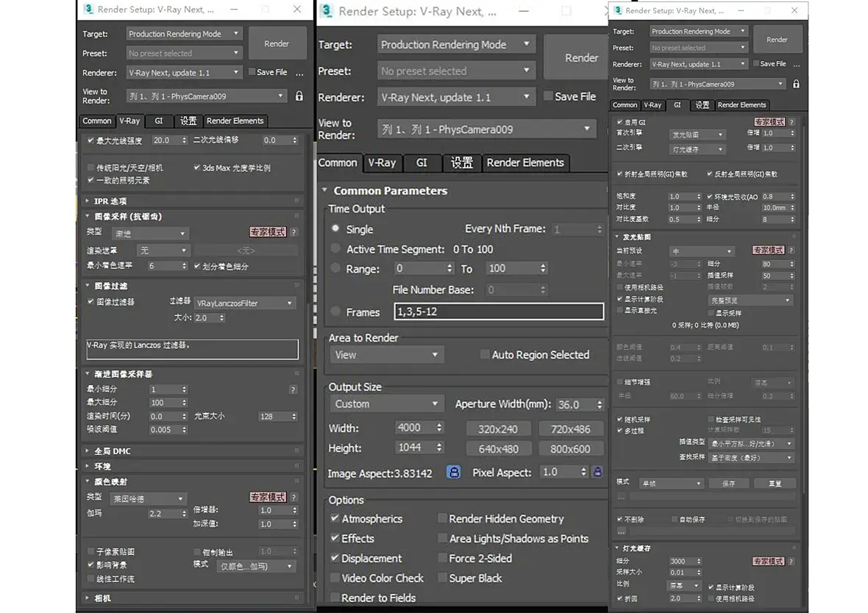Open Render Elements tab in middle window
This screenshot has height=613, width=868.
click(525, 162)
